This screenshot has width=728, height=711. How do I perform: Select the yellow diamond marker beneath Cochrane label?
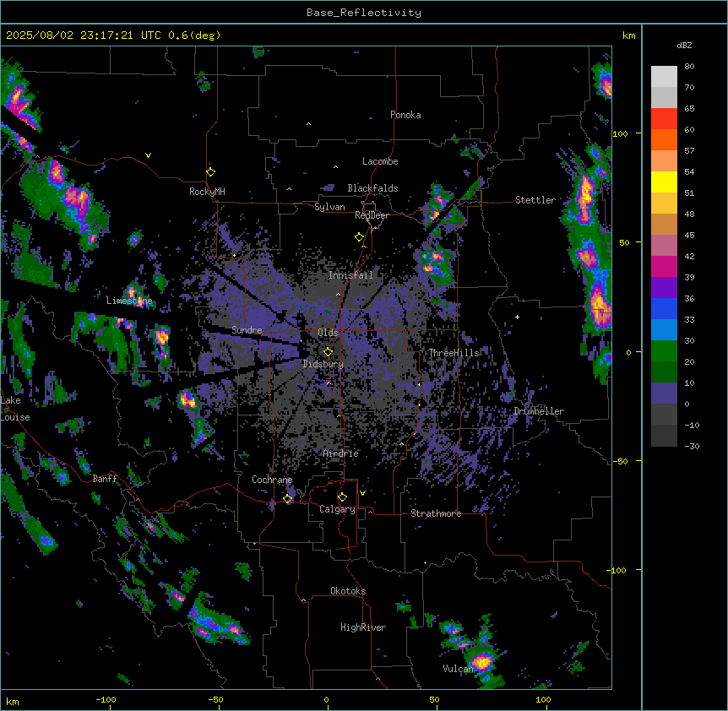pos(287,499)
